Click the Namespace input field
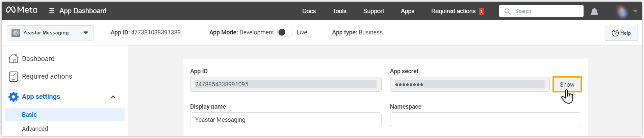 pyautogui.click(x=485, y=120)
